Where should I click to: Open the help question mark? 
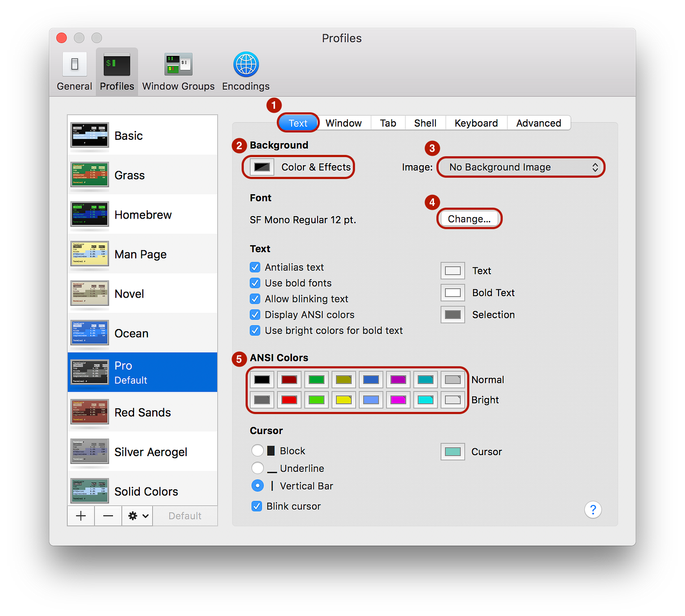[x=593, y=509]
